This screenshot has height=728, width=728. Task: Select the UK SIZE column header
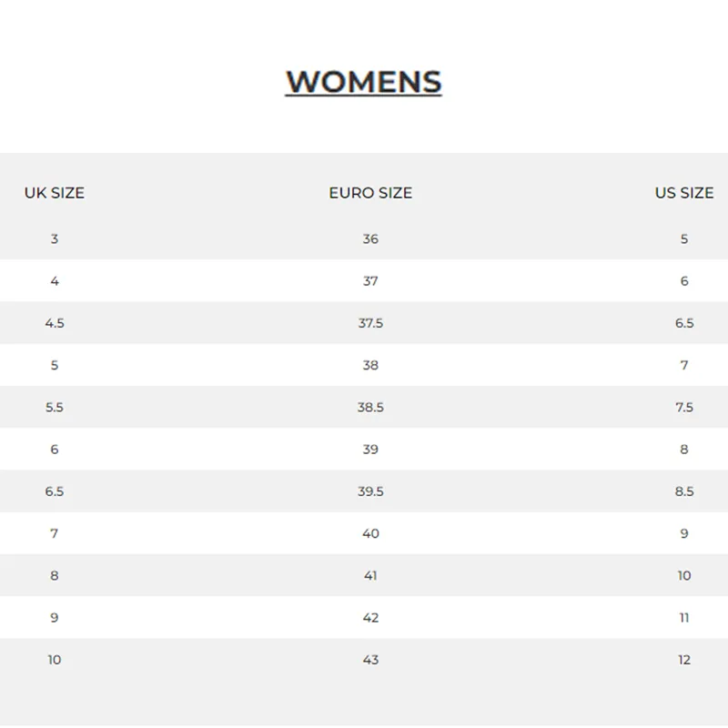pyautogui.click(x=55, y=193)
